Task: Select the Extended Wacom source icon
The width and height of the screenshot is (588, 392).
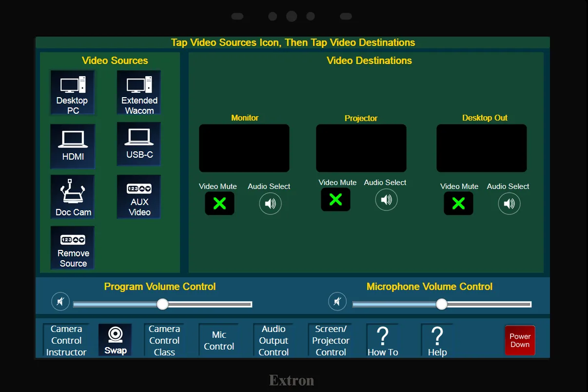Action: (x=139, y=93)
